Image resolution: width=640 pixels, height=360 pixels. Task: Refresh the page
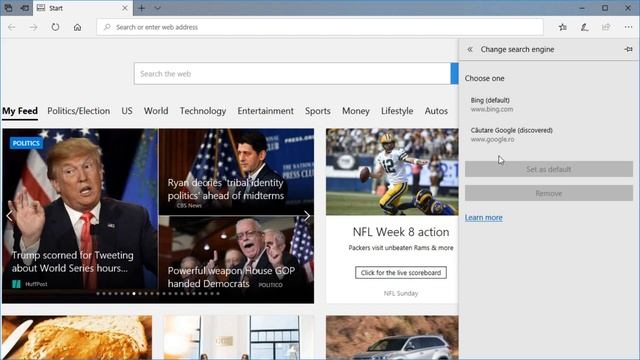(55, 27)
